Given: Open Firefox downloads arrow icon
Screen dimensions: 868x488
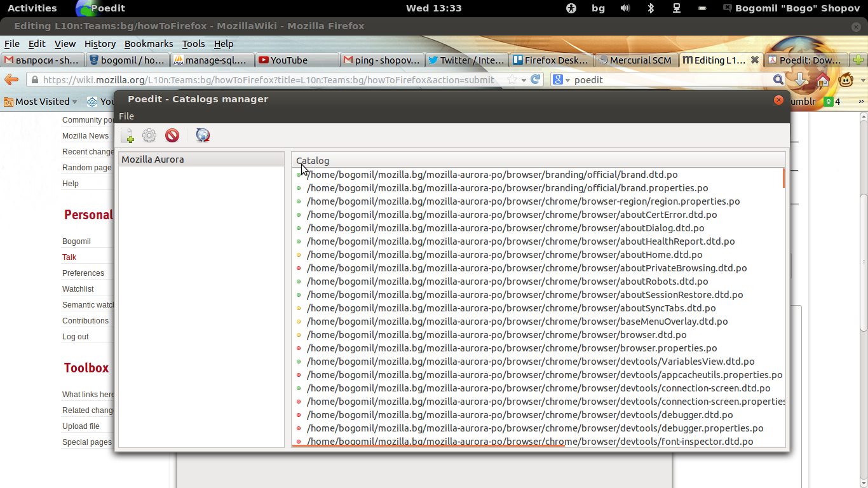Looking at the screenshot, I should [800, 80].
